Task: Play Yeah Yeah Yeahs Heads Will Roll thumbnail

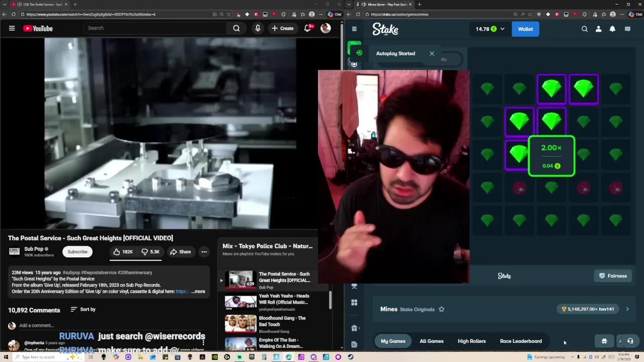Action: 240,302
